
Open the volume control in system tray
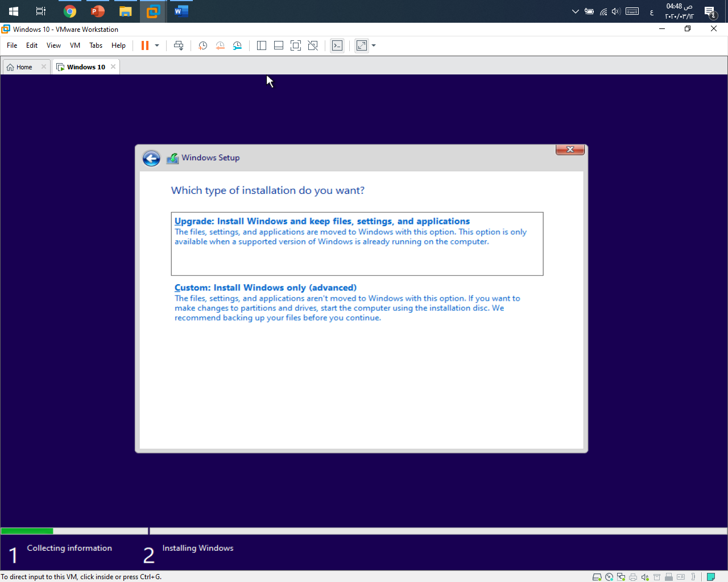(x=616, y=11)
